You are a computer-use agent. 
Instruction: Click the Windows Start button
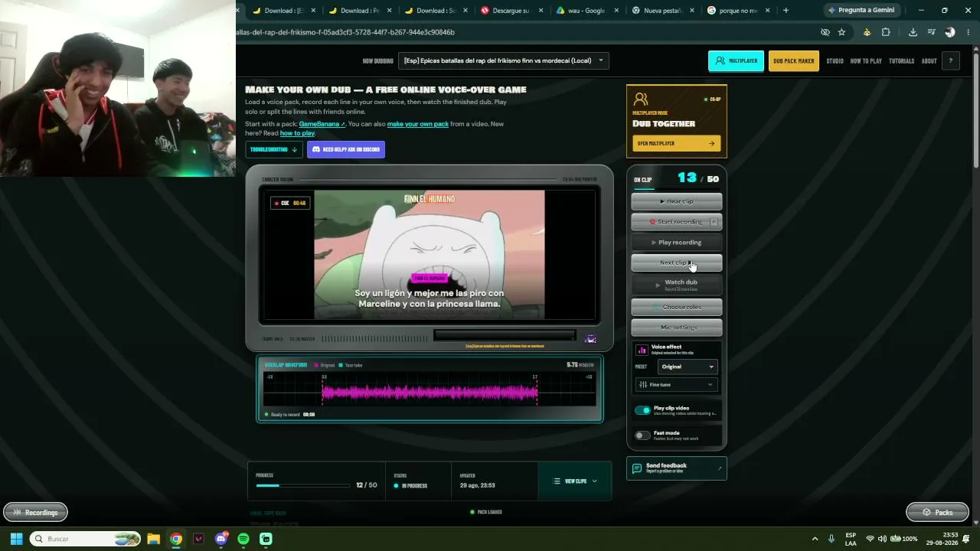[x=16, y=539]
